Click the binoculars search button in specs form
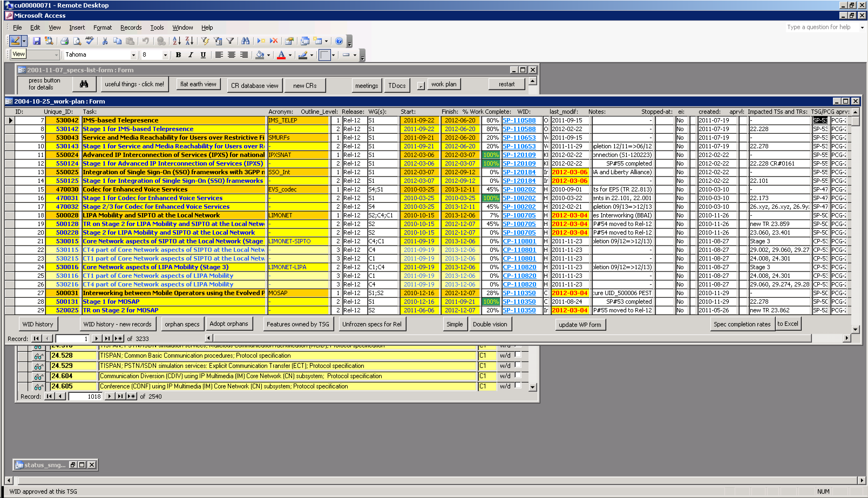Viewport: 868px width, 498px height. pos(84,84)
